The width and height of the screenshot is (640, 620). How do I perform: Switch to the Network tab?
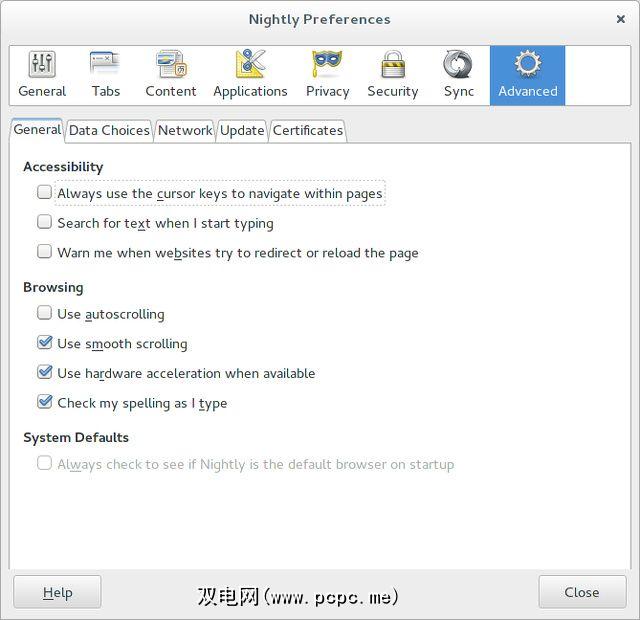[x=185, y=131]
